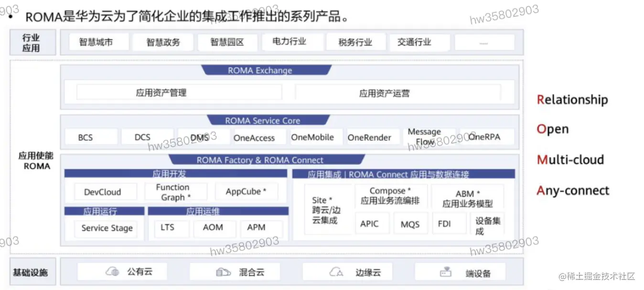Click the 应用运维 section header
Viewport: 644px width, 290px height.
tap(218, 211)
